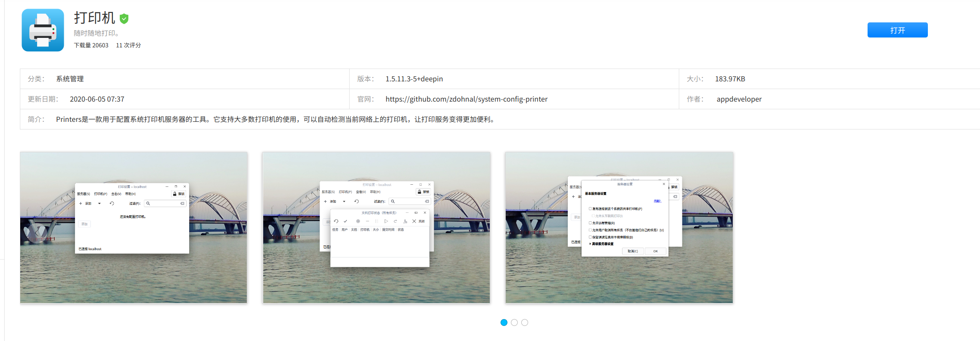Click the update date 2020-06-05 07:37
This screenshot has width=980, height=341.
tap(97, 99)
